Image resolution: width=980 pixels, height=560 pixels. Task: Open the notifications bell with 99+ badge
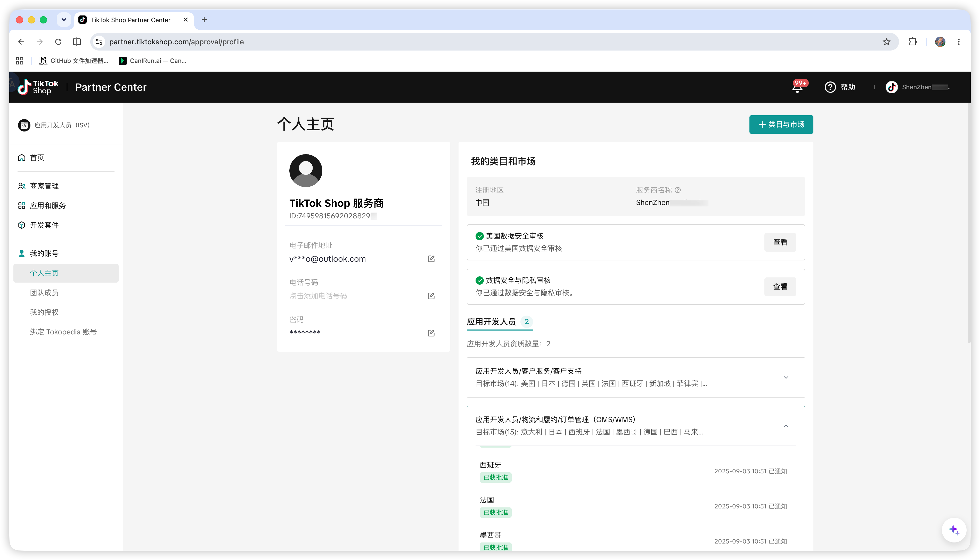click(x=798, y=87)
